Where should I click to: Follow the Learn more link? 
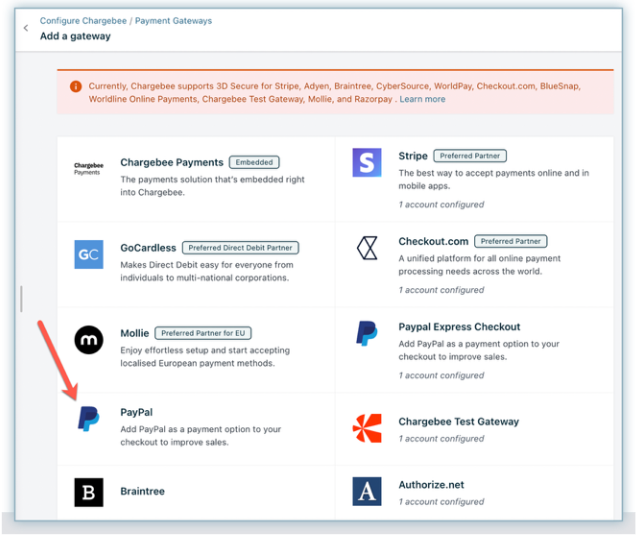pyautogui.click(x=422, y=99)
